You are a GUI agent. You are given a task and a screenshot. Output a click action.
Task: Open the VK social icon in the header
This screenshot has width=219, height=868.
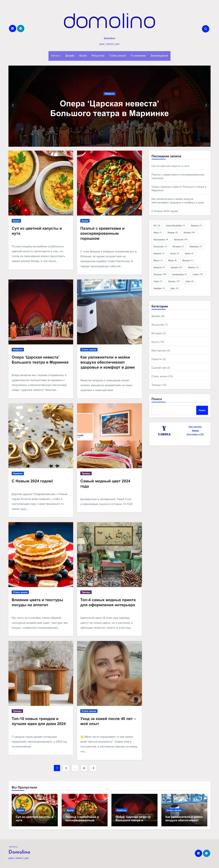(12, 29)
